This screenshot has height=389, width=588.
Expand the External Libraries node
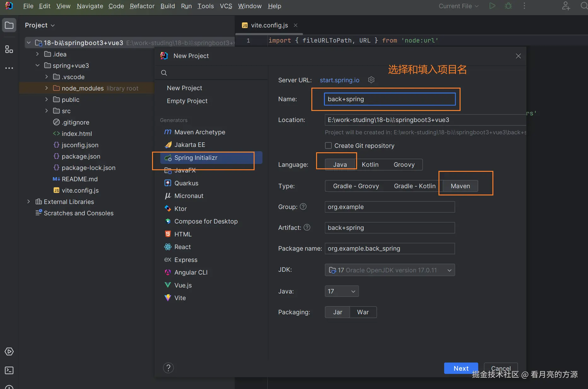tap(29, 201)
